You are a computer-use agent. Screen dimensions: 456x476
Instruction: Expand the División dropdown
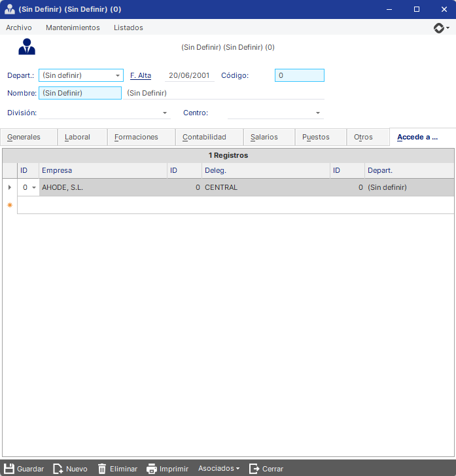click(165, 113)
